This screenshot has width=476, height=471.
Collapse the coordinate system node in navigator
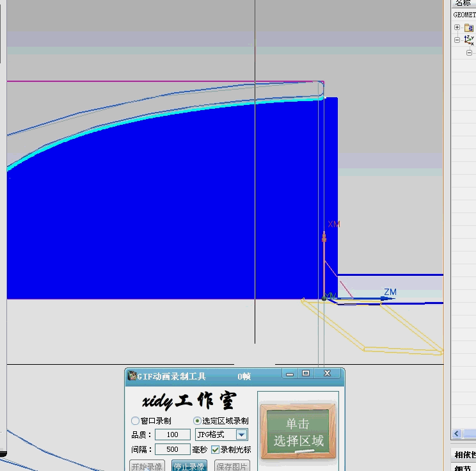[457, 40]
